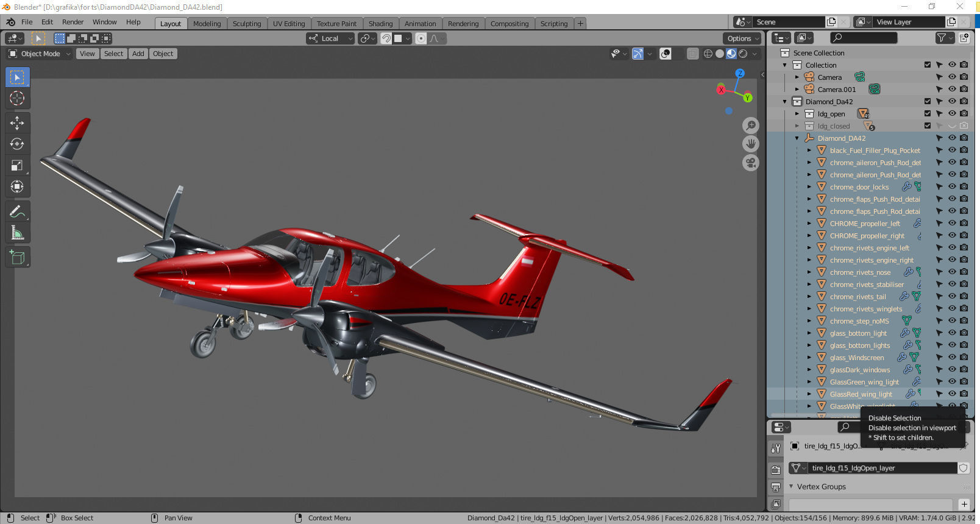
Task: Click the viewport zoom magnifier icon
Action: pos(751,126)
